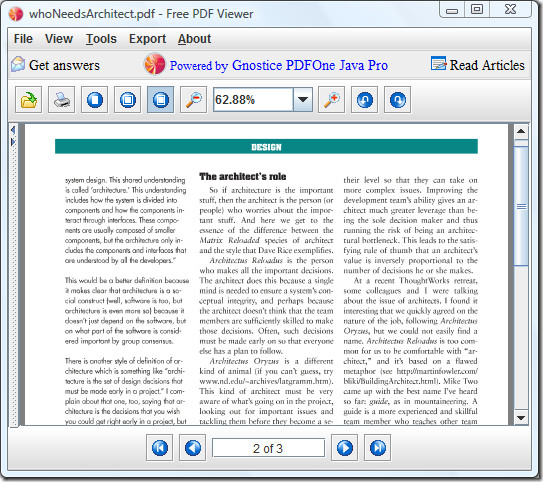Click Powered by Gnostice PDFOne Java Pro link

pos(278,65)
